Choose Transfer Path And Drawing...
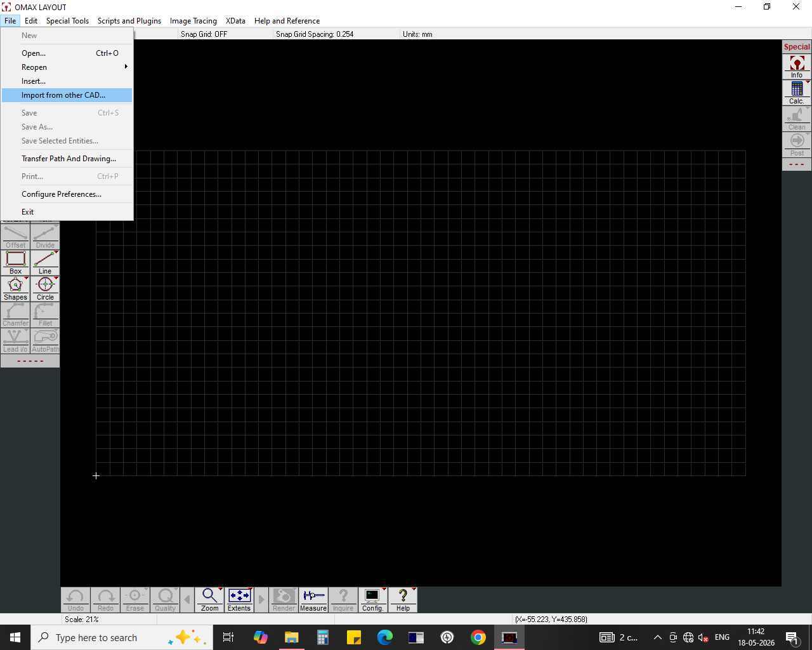The width and height of the screenshot is (812, 650). tap(67, 159)
